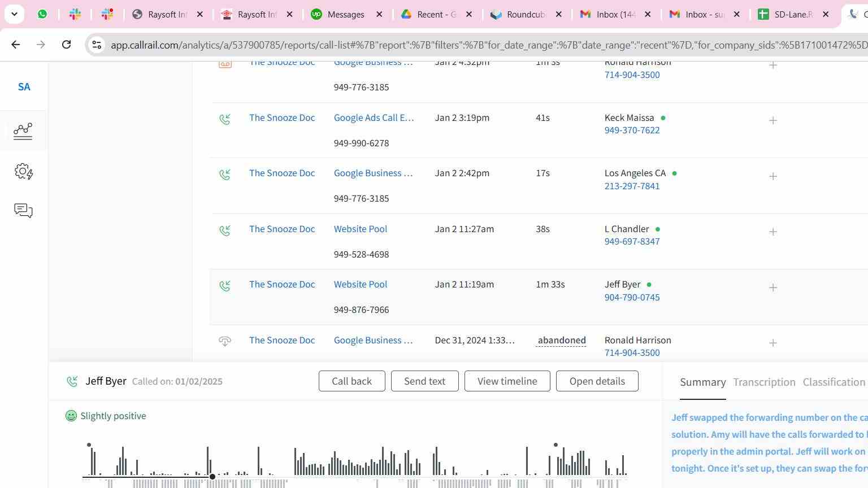
Task: Click the inbound call icon for Los Angeles CA
Action: click(225, 175)
